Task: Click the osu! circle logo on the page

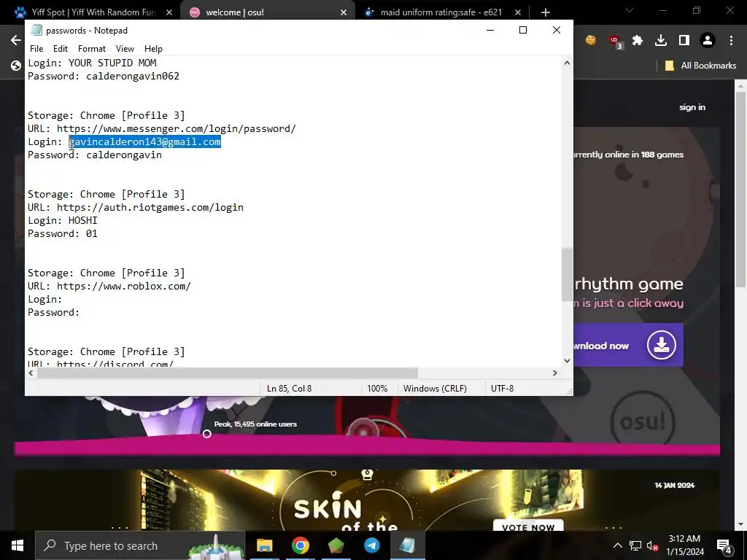Action: 643,421
